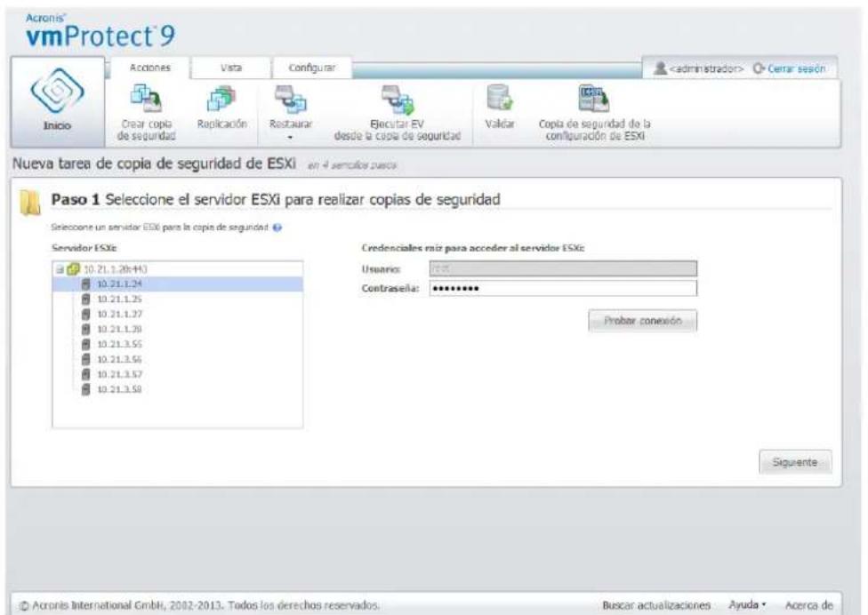The image size is (868, 615).
Task: Expand the Restaurar dropdown arrow
Action: click(291, 137)
